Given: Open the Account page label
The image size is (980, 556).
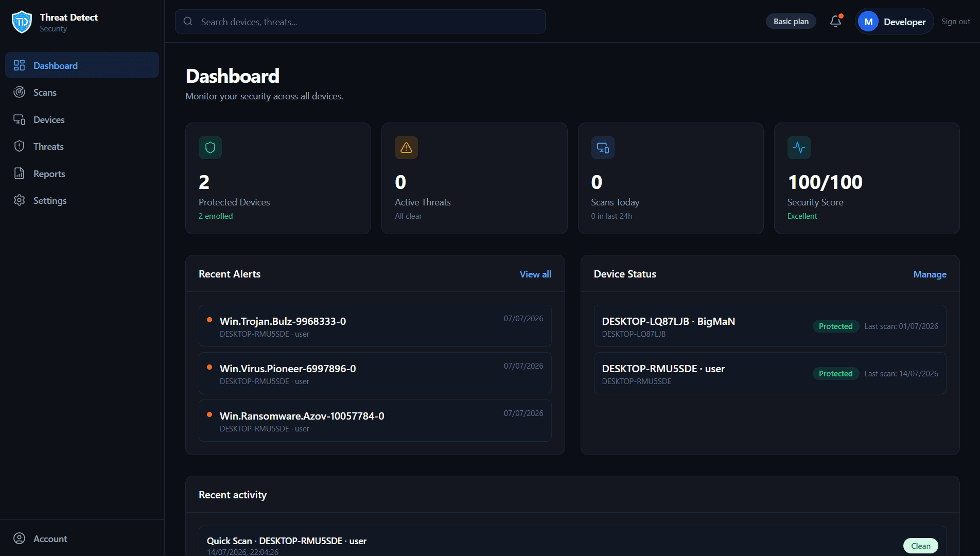Looking at the screenshot, I should click(50, 539).
